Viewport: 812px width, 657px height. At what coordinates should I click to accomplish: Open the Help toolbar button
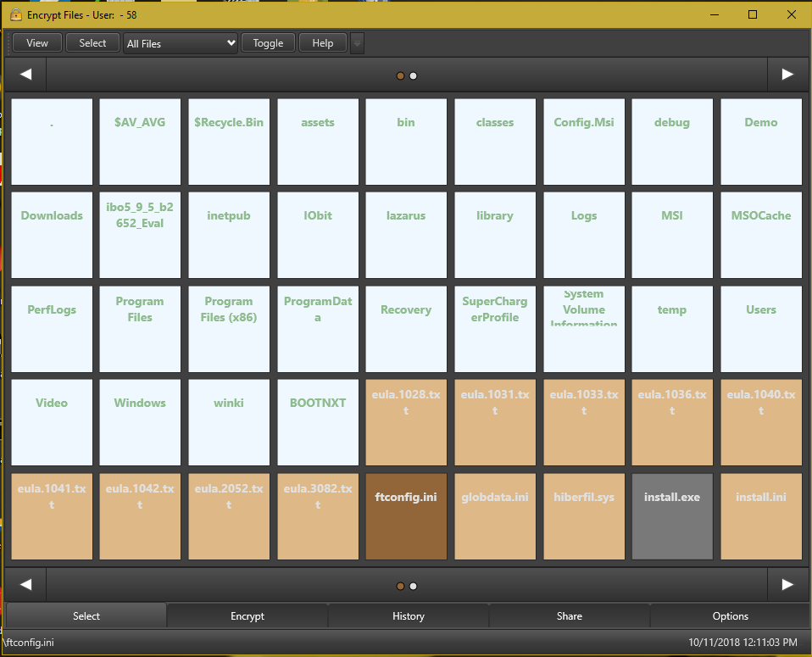click(x=323, y=43)
